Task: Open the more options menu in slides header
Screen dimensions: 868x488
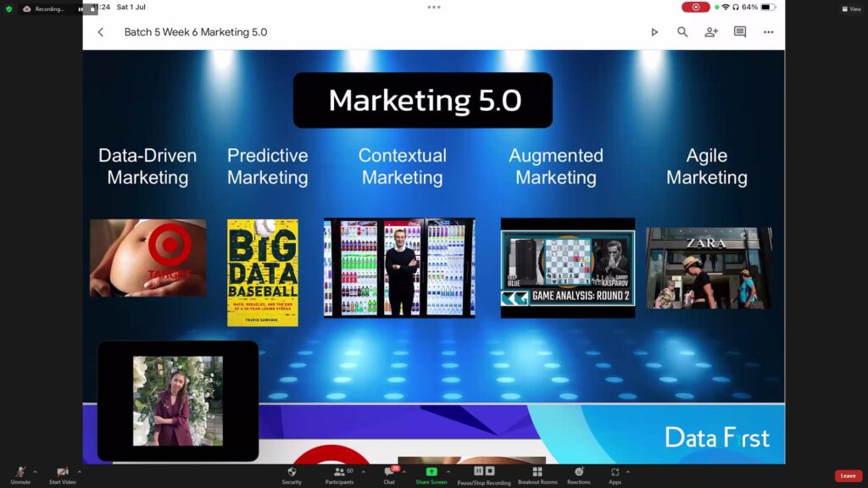Action: tap(768, 32)
